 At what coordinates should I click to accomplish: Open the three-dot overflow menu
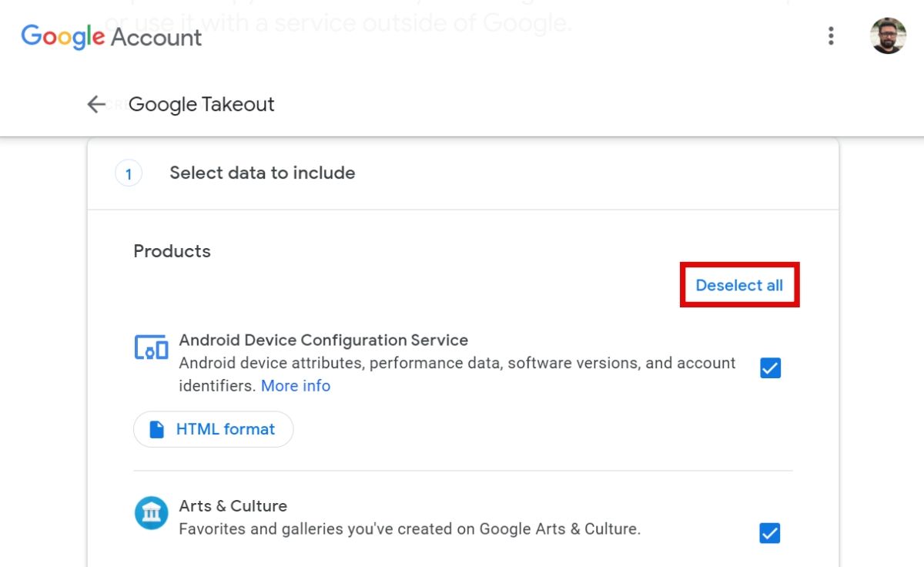pyautogui.click(x=831, y=36)
